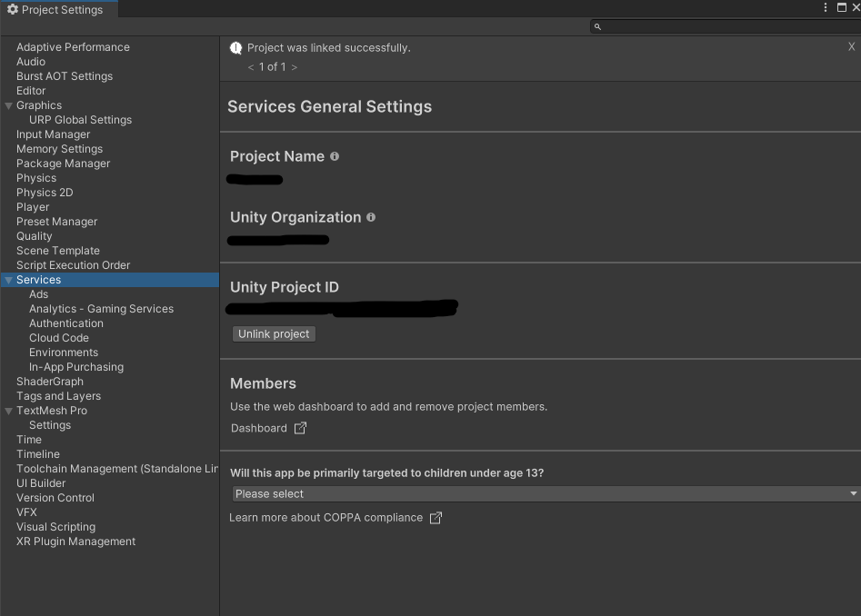Select Physics 2D settings
Screen dimensions: 861x616
click(x=45, y=193)
